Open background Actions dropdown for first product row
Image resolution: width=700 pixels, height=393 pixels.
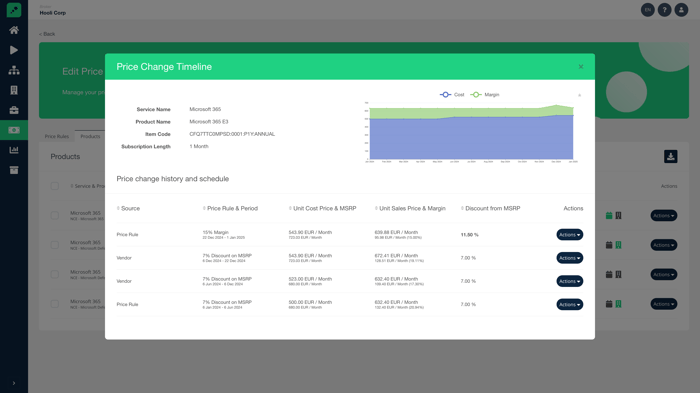[663, 215]
